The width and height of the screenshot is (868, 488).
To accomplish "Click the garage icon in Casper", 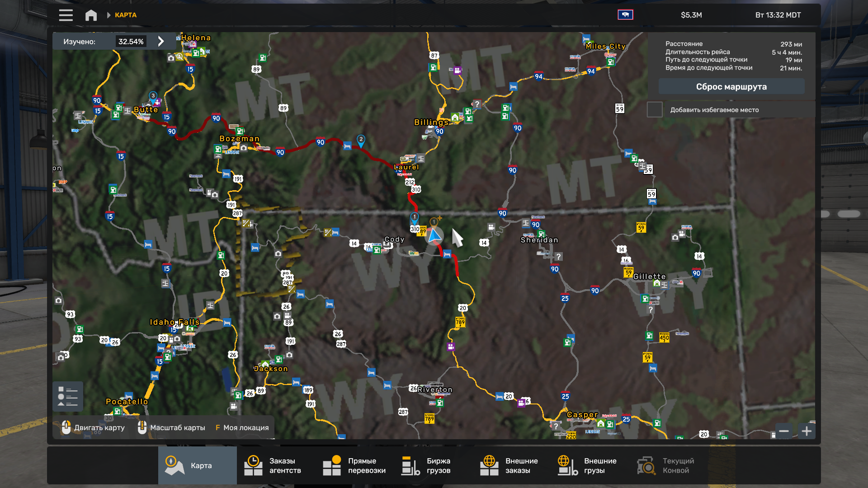I will click(600, 424).
